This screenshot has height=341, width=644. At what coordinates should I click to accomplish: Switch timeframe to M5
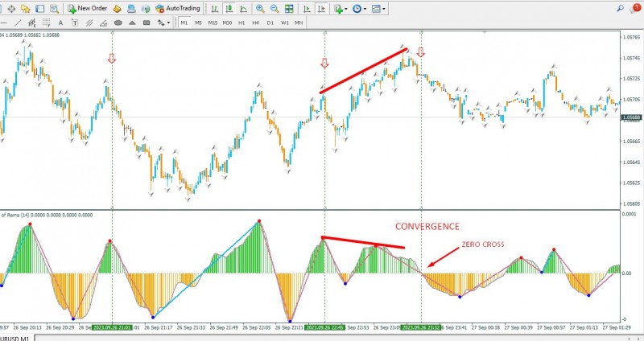(x=198, y=23)
